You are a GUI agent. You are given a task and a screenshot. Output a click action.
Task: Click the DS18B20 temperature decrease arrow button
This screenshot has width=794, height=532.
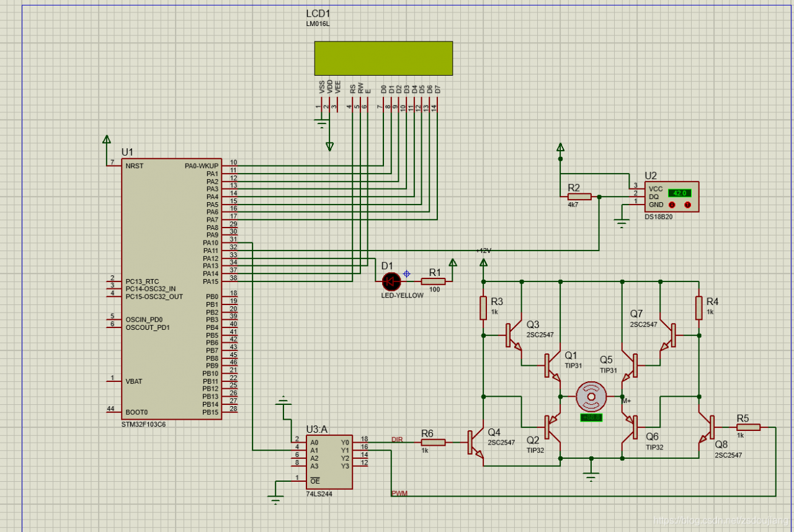click(671, 205)
